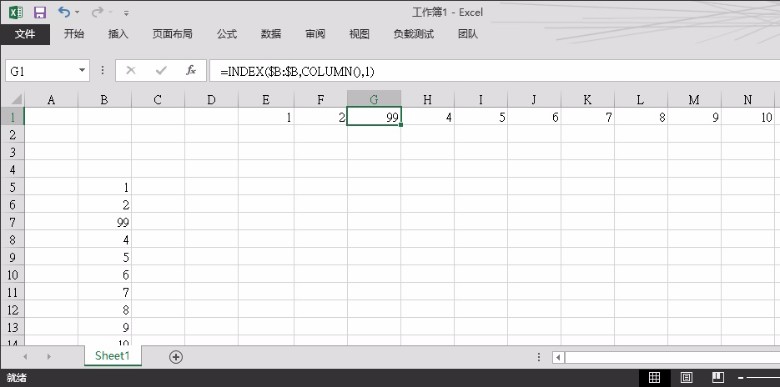Open the 文件 menu
The image size is (780, 387).
(25, 34)
